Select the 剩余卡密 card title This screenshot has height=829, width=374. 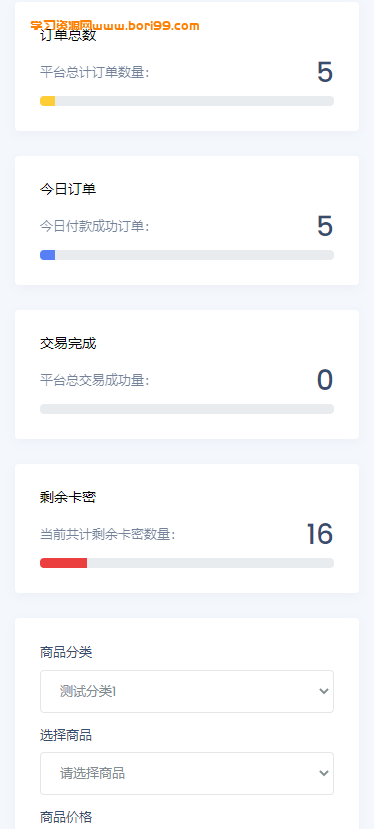pyautogui.click(x=68, y=498)
